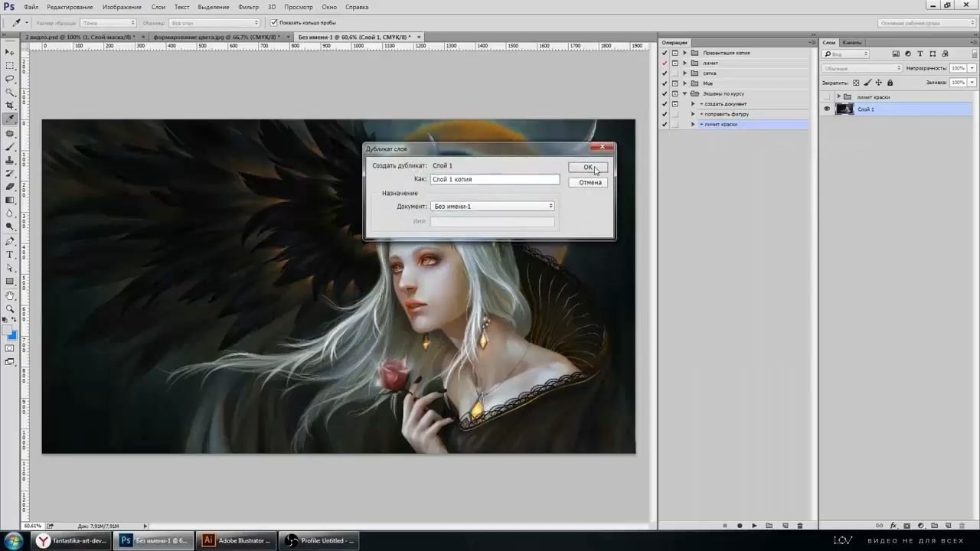Hide the 'Слой 1' layer eye
980x551 pixels.
(826, 109)
